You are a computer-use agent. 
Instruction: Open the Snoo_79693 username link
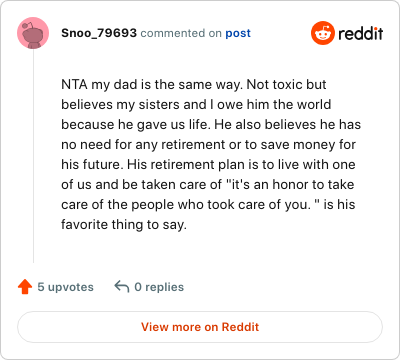[99, 33]
